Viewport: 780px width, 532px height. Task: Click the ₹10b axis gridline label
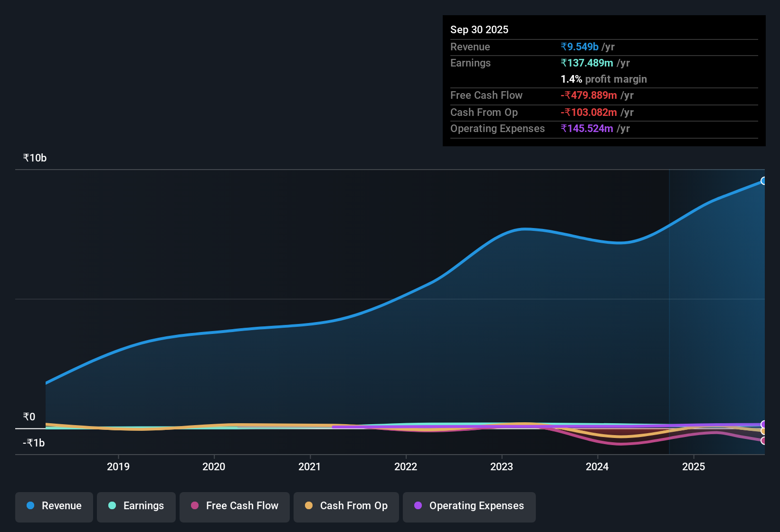(34, 157)
